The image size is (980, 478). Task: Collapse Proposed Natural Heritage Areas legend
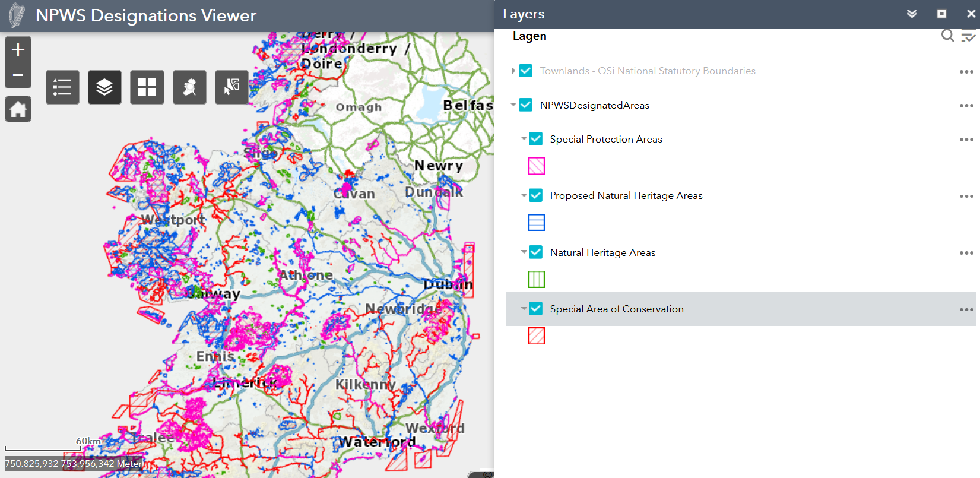click(524, 195)
